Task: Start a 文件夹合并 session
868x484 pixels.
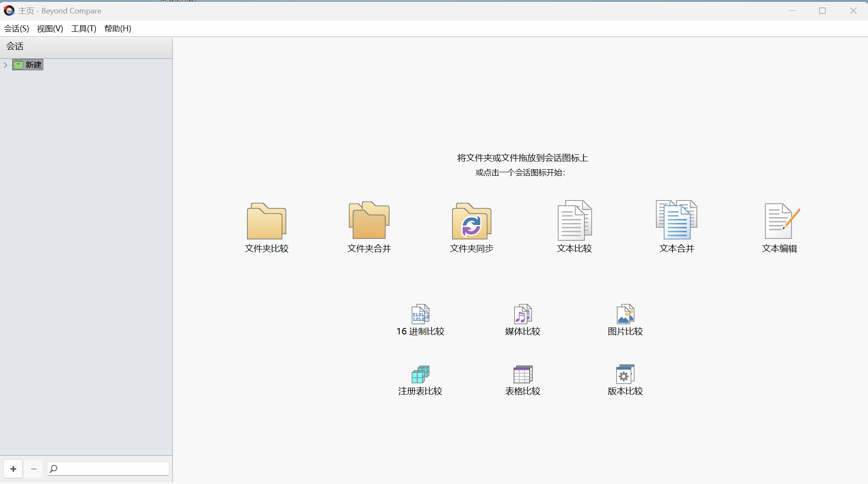Action: (x=369, y=227)
